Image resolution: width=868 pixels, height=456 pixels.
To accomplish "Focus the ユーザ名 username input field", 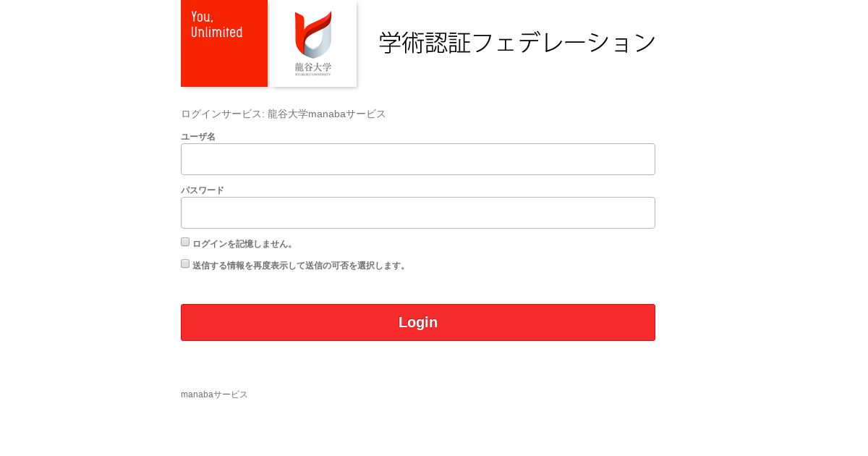I will click(418, 159).
